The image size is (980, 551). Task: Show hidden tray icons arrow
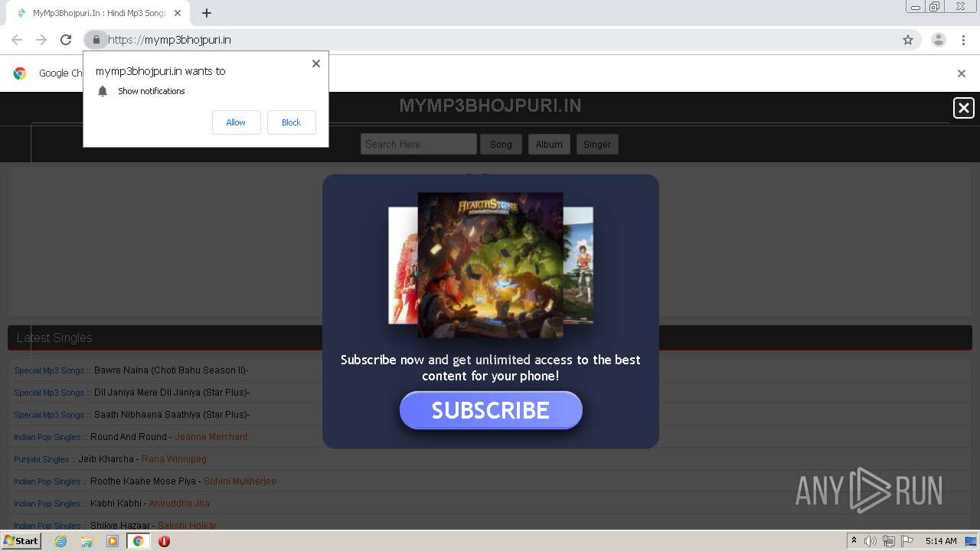(x=854, y=541)
